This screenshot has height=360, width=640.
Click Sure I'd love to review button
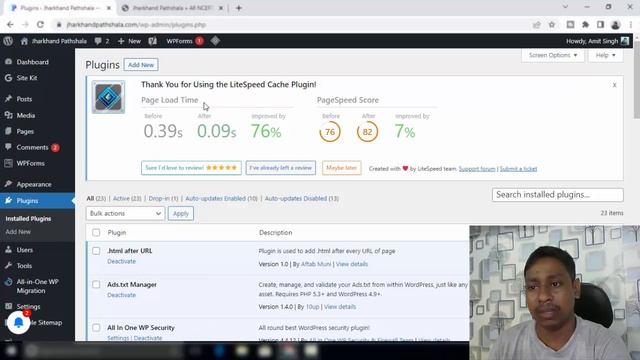pyautogui.click(x=191, y=168)
